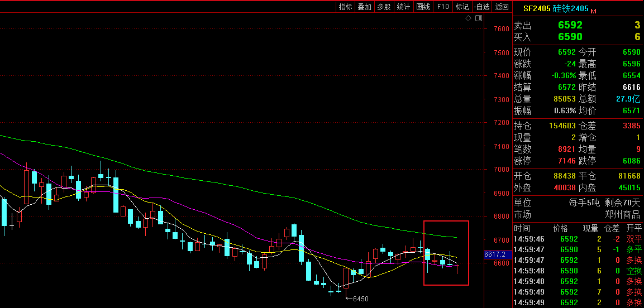Click the diamond icon above the chart
This screenshot has width=644, height=308.
coord(469,18)
